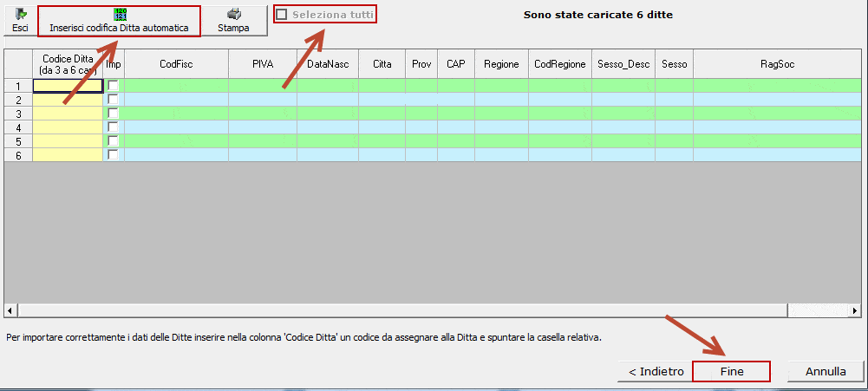The width and height of the screenshot is (868, 391).
Task: Select row header number 5
Action: [x=18, y=140]
